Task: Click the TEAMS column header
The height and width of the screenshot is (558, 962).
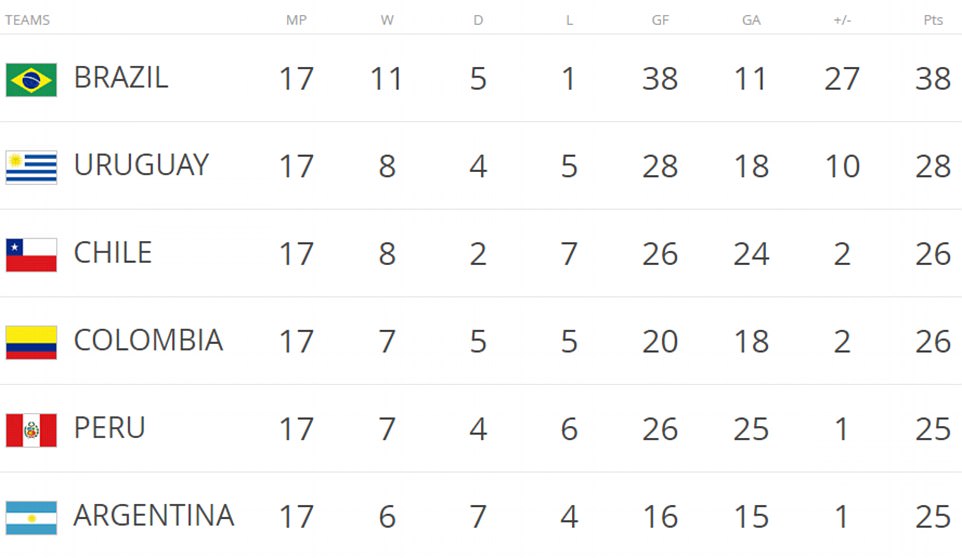Action: click(27, 20)
